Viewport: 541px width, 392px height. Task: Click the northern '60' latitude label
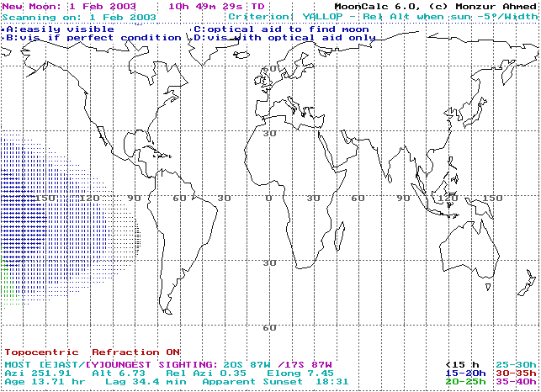tap(269, 69)
